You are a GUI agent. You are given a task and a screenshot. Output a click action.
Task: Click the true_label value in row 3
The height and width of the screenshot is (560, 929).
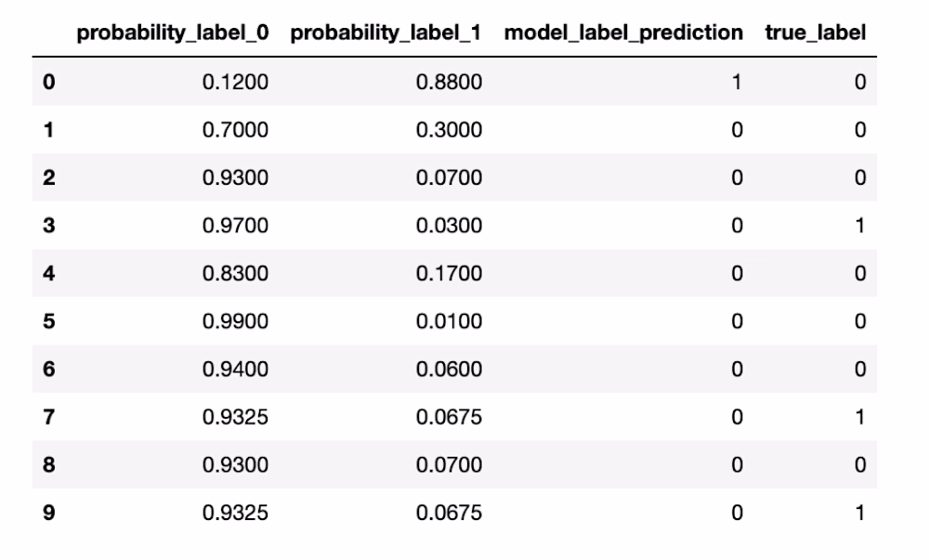tap(859, 226)
